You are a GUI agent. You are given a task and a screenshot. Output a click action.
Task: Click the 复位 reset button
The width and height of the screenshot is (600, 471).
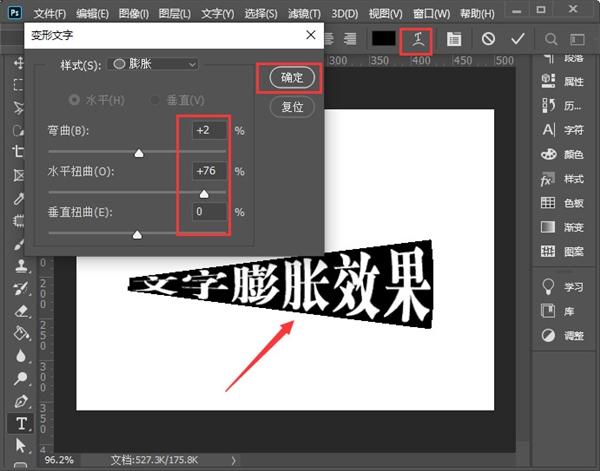pos(289,105)
